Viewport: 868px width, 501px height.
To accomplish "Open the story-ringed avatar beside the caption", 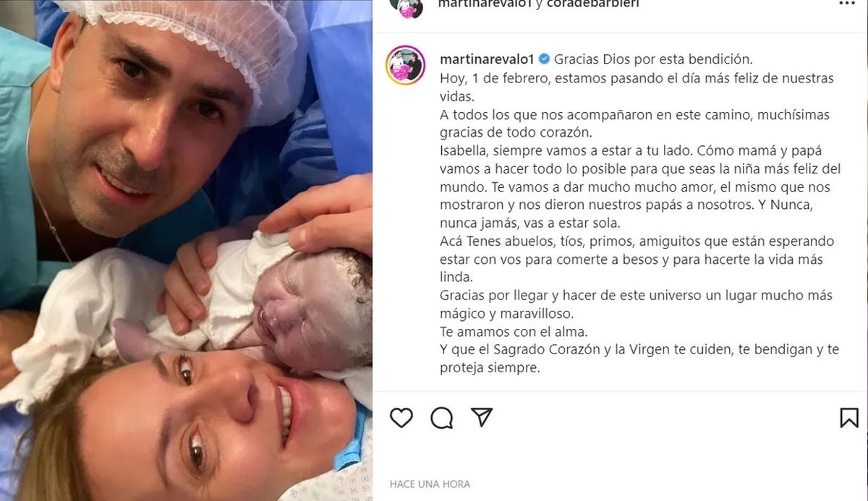I will (405, 65).
